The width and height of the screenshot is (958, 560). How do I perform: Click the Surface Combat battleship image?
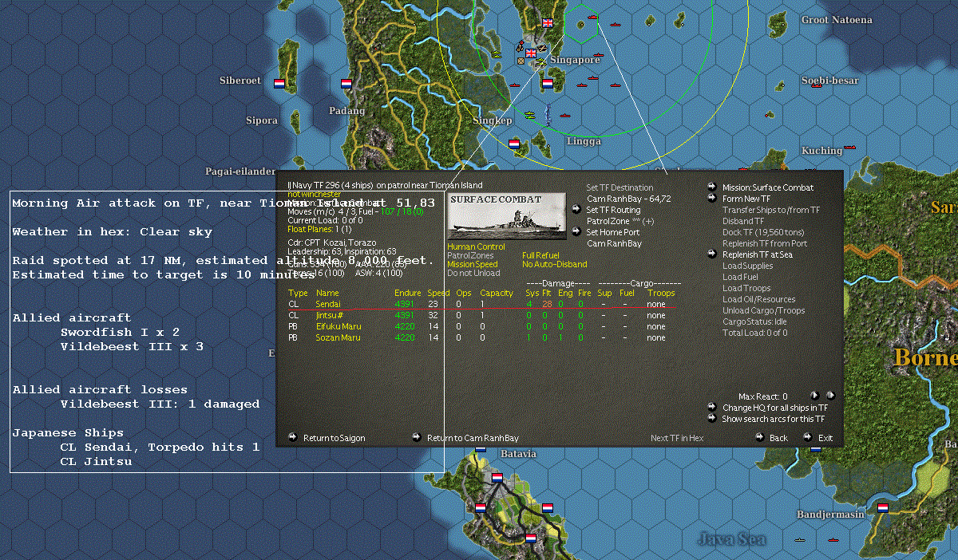[507, 216]
